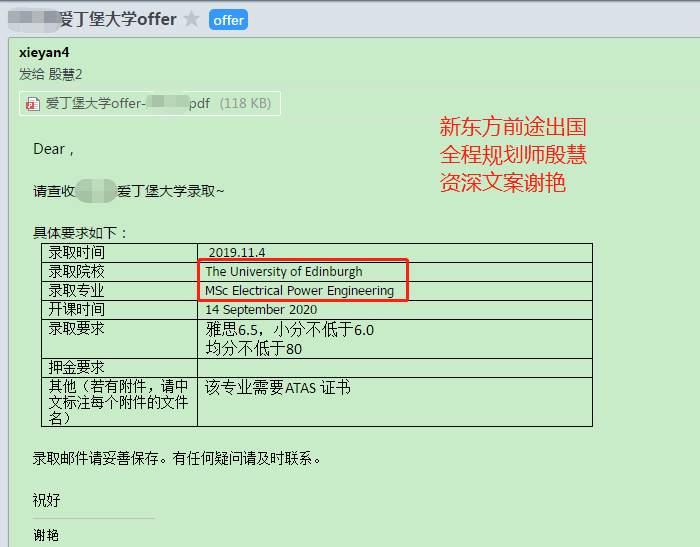Click the PDF file icon in attachment

(32, 104)
